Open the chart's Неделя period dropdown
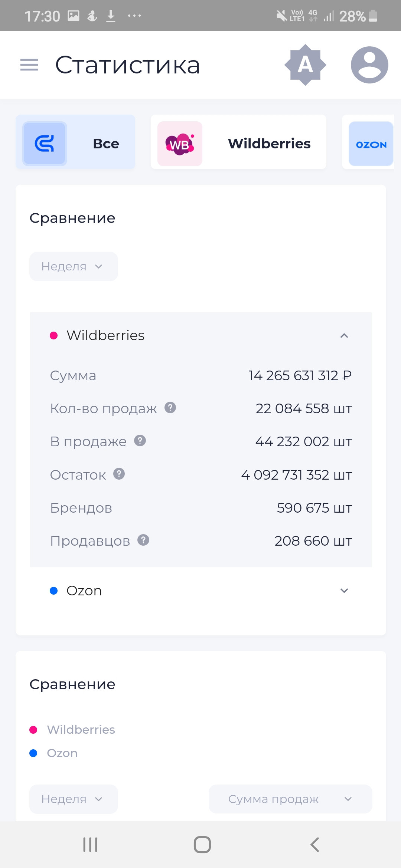Image resolution: width=401 pixels, height=868 pixels. tap(74, 799)
